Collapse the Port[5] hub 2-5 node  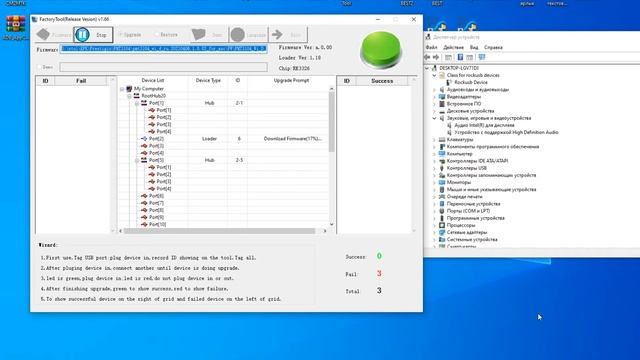137,160
